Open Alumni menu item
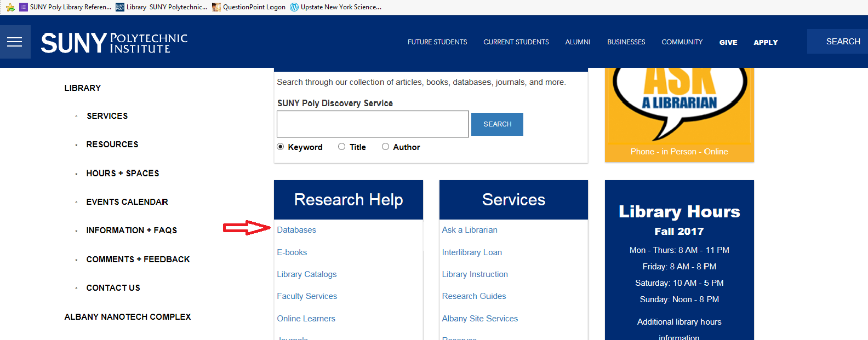This screenshot has width=868, height=340. coord(578,42)
